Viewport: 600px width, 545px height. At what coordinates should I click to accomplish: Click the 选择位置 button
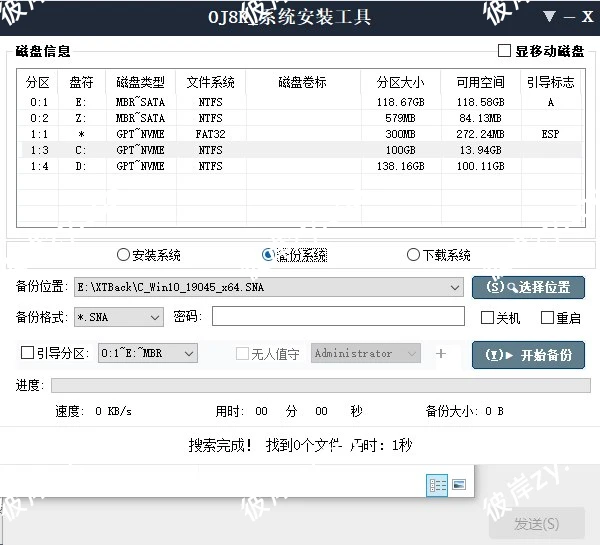click(x=528, y=287)
